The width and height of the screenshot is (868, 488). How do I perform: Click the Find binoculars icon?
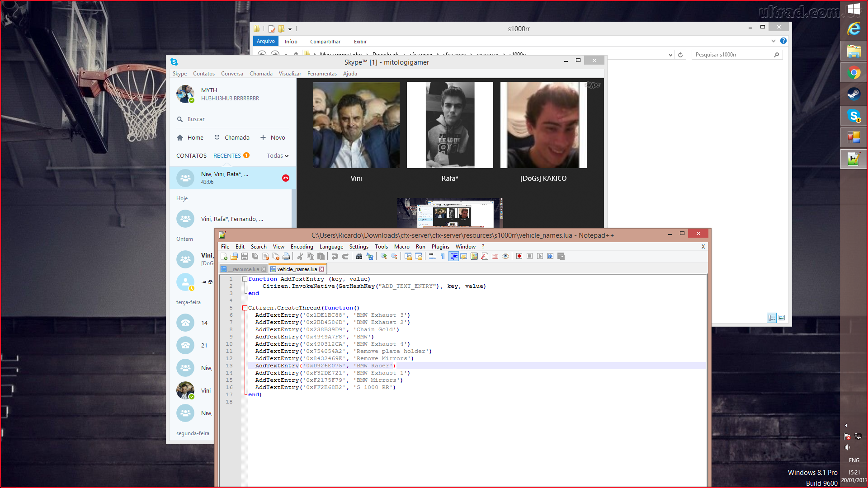(359, 256)
